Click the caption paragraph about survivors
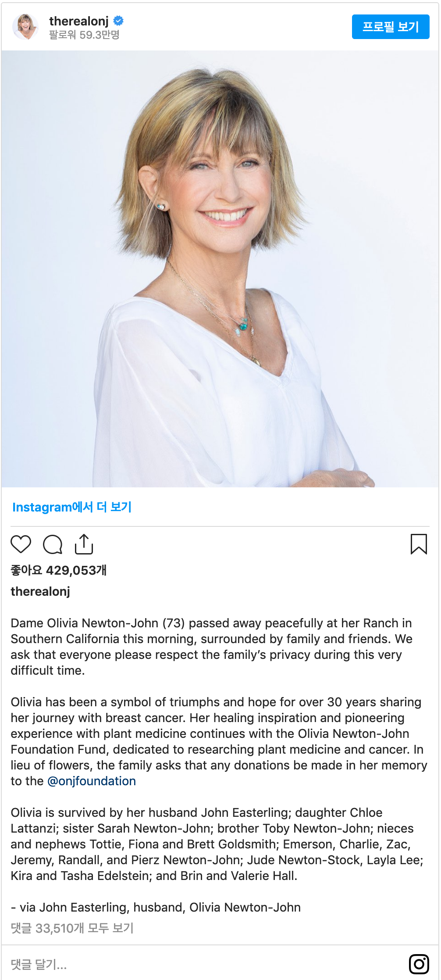This screenshot has height=980, width=441. click(x=217, y=844)
